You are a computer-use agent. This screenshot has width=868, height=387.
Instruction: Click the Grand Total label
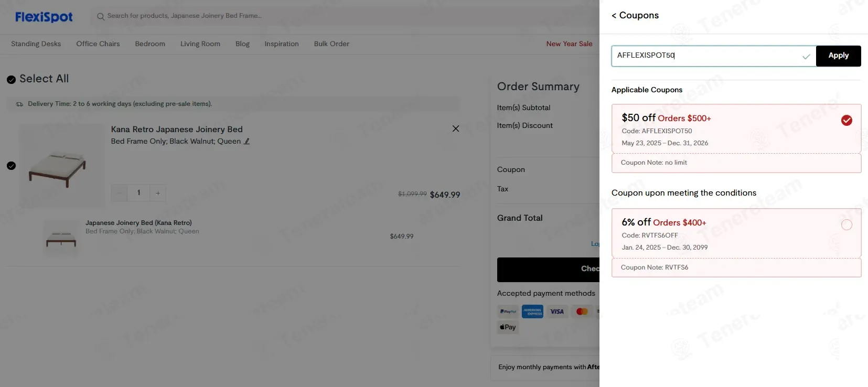(x=520, y=218)
